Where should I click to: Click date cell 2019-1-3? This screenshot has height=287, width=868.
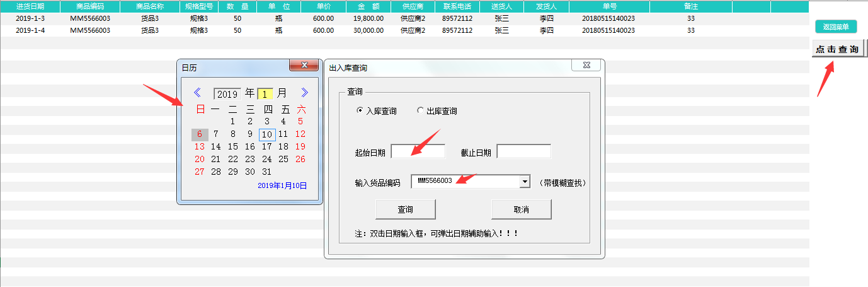(x=30, y=18)
